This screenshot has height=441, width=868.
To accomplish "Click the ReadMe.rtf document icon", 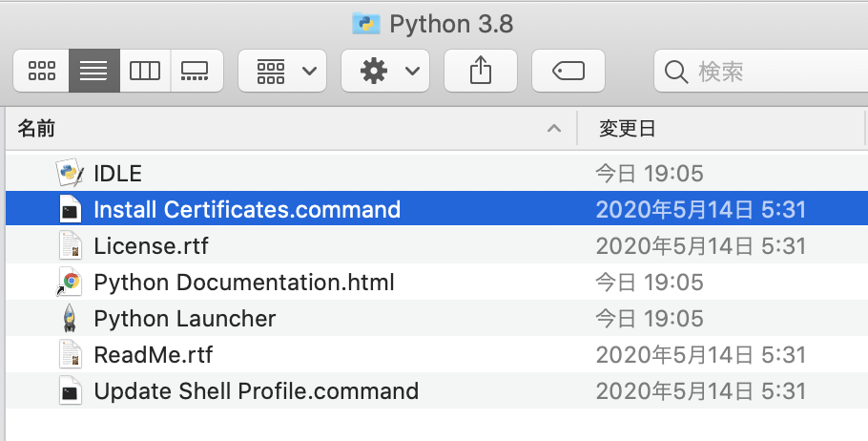I will (x=71, y=354).
